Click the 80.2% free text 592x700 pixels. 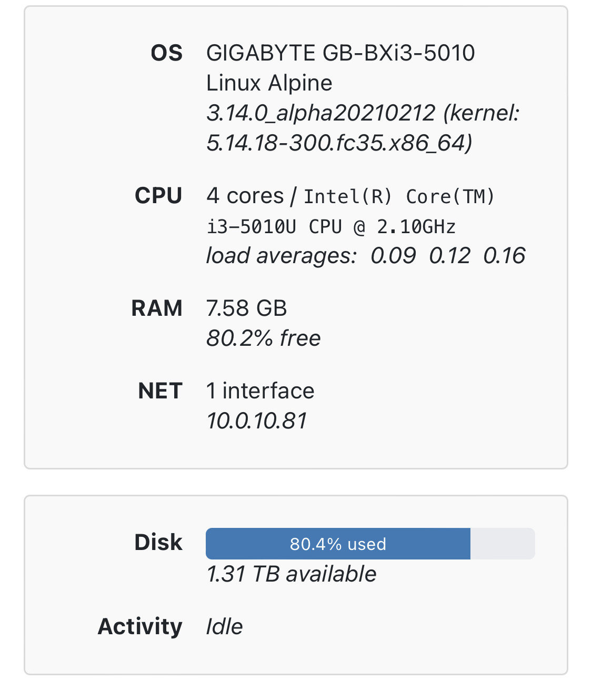pos(263,338)
